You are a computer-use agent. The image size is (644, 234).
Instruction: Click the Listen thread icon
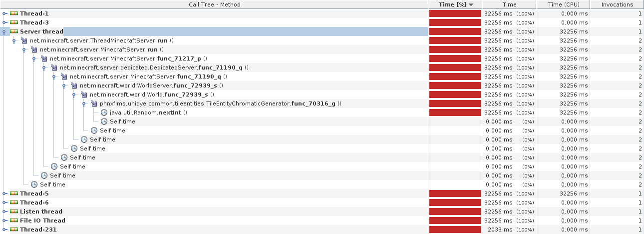pos(14,211)
